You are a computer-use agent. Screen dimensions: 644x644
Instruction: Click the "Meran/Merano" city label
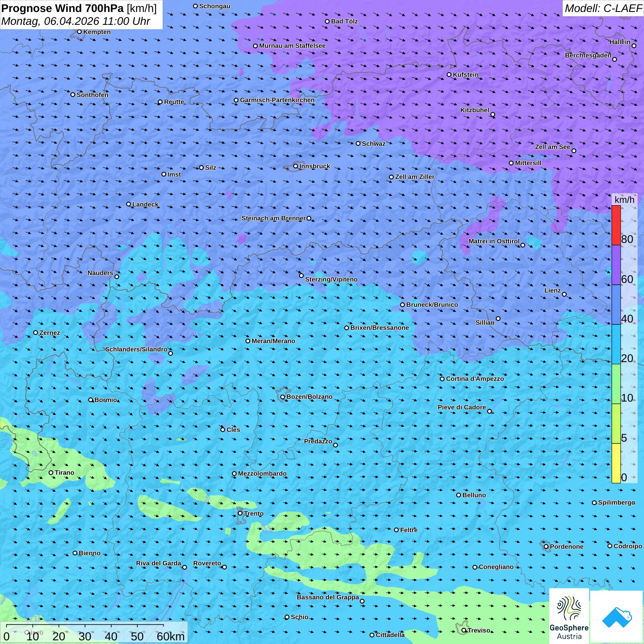[x=273, y=341]
